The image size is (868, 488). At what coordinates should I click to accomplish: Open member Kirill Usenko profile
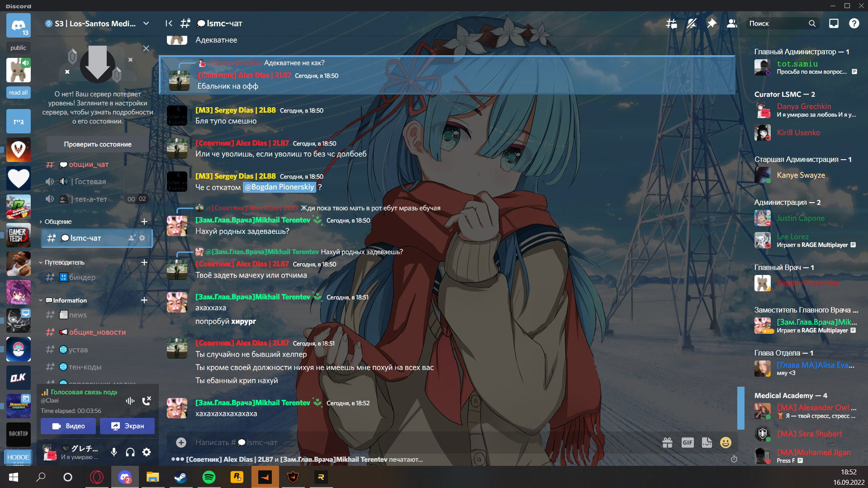(x=805, y=133)
